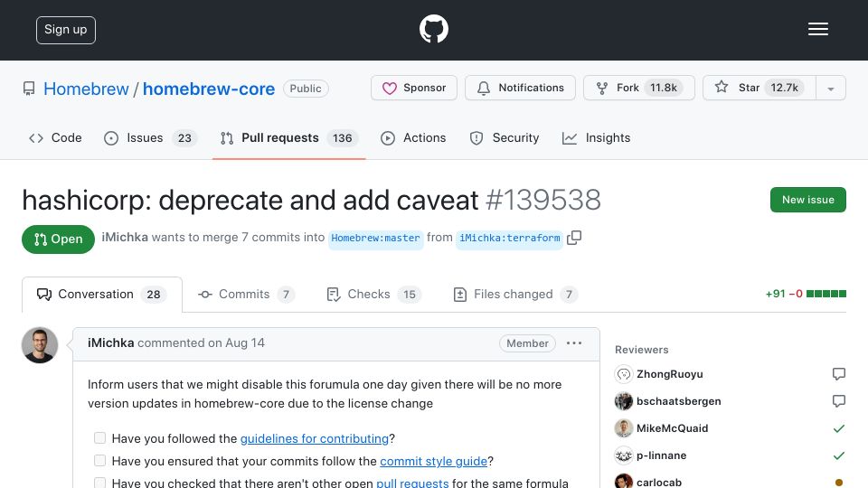Click iMichka's avatar photo beside the comment
The width and height of the screenshot is (868, 488).
click(40, 345)
